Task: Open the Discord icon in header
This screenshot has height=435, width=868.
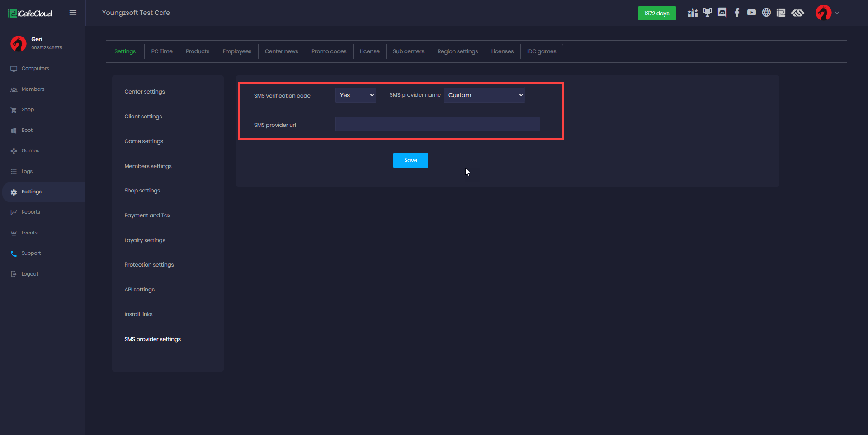Action: [x=722, y=13]
